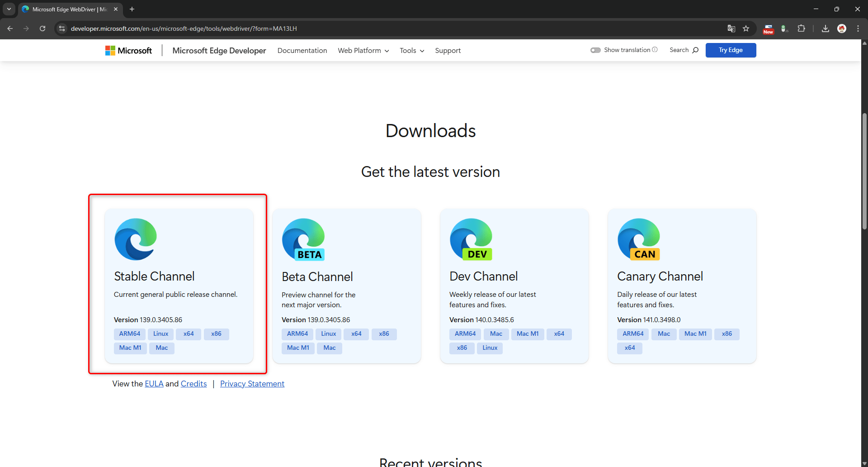Click the scrollbar down arrow
The width and height of the screenshot is (868, 467).
pos(864,463)
